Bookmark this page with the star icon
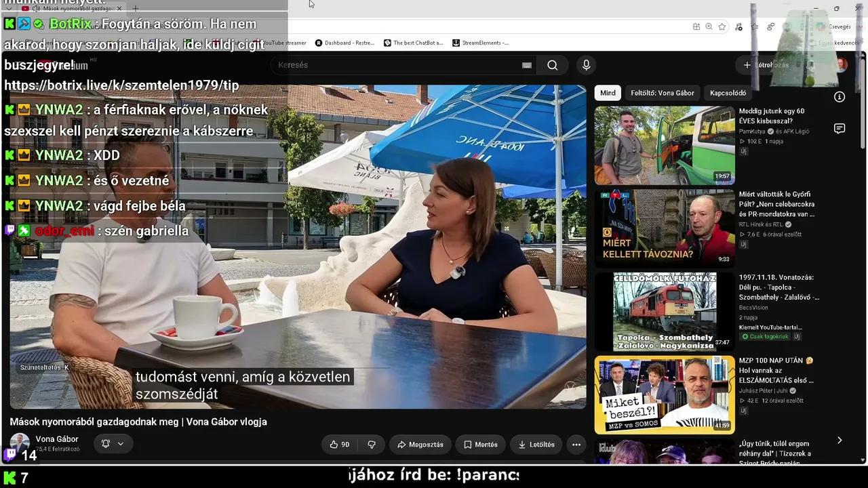The image size is (868, 488). pyautogui.click(x=722, y=26)
